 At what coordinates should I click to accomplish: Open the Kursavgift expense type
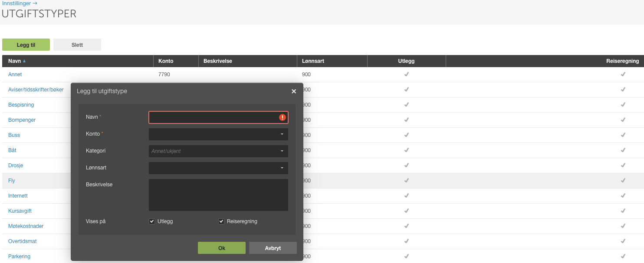20,211
